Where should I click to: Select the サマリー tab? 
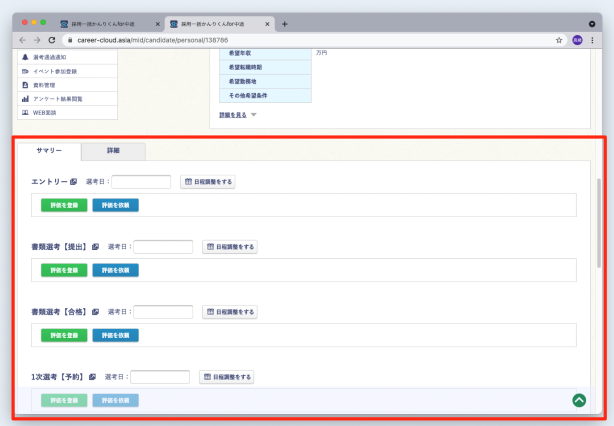pyautogui.click(x=49, y=151)
